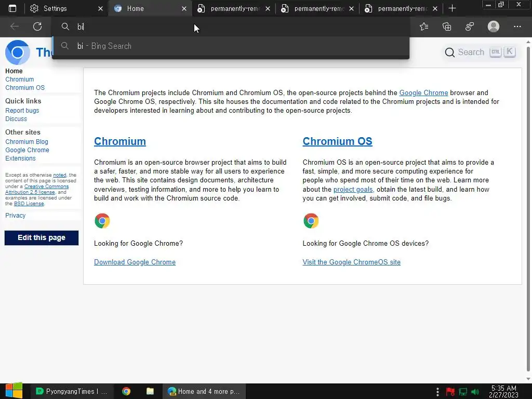This screenshot has width=532, height=399.
Task: Show hidden tray icons dots
Action: [x=437, y=392]
